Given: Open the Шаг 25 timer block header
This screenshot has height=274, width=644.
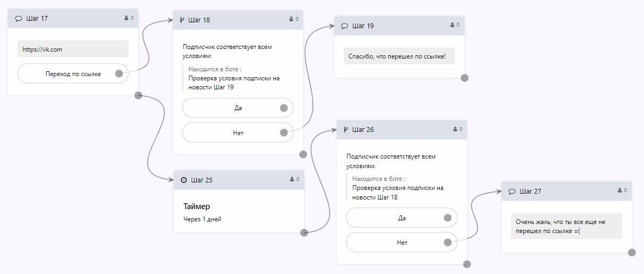Looking at the screenshot, I should point(238,180).
